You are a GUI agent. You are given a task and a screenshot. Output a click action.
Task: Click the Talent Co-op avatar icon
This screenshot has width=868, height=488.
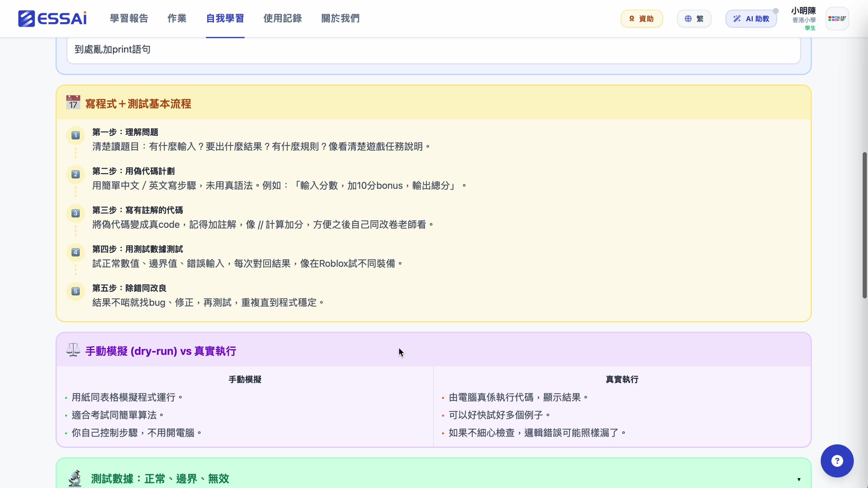[837, 19]
